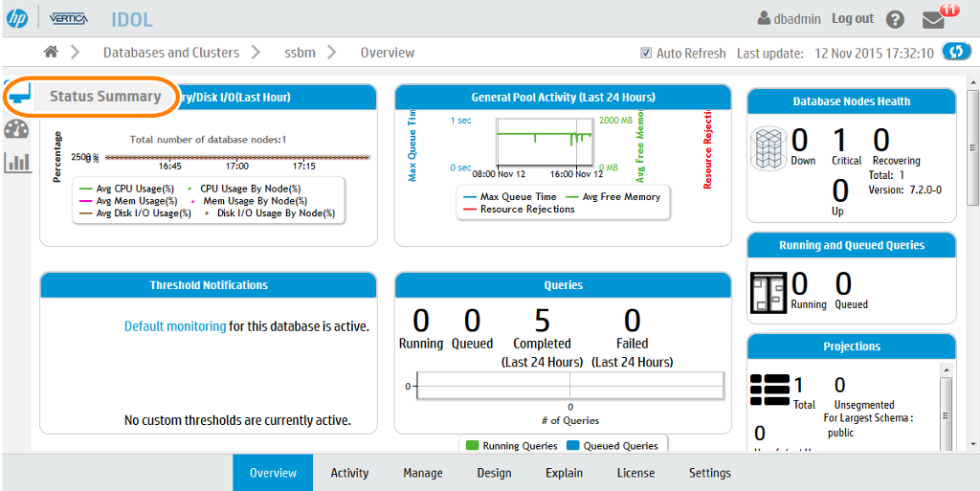The image size is (980, 491).
Task: Disable the Auto Refresh checkbox
Action: [x=646, y=54]
